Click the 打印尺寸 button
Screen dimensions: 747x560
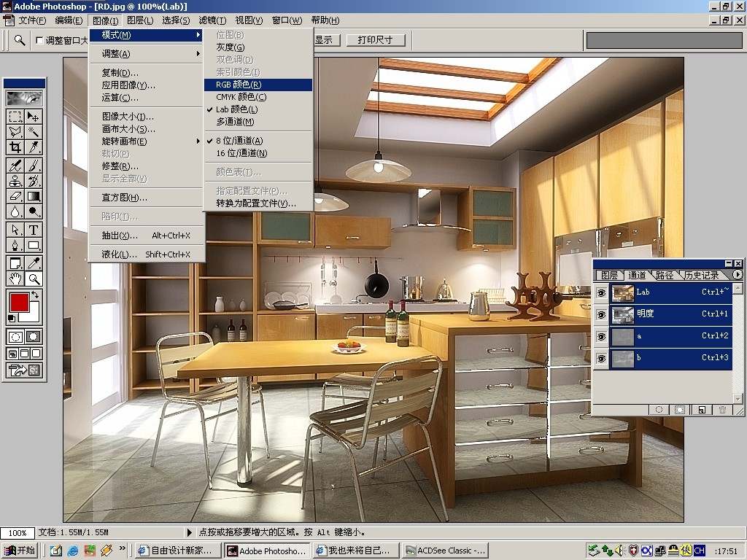click(x=376, y=40)
